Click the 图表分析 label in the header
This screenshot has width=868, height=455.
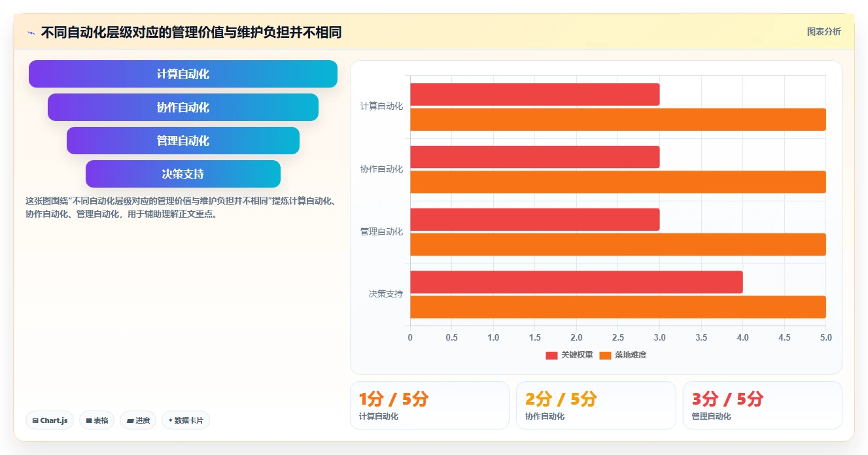(824, 31)
